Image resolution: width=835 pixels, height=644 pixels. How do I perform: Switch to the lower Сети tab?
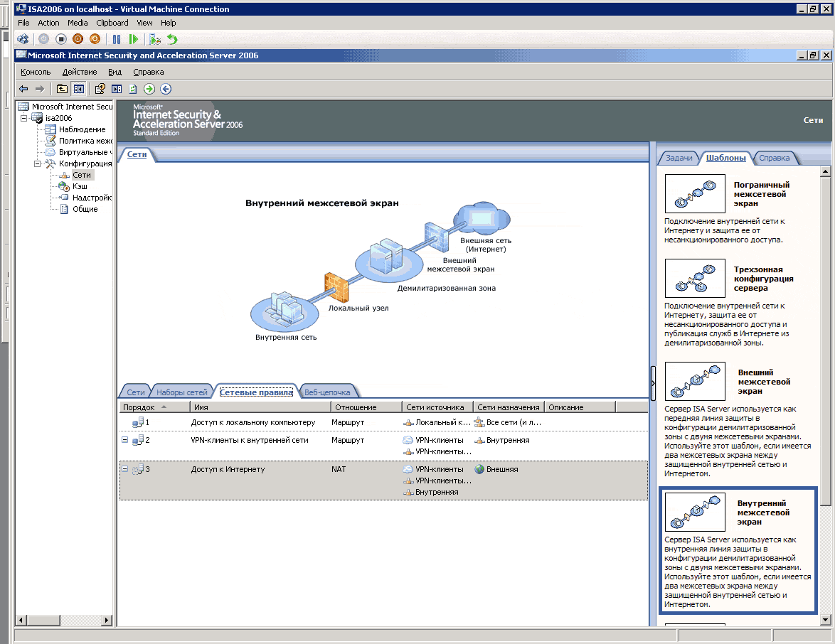tap(136, 392)
